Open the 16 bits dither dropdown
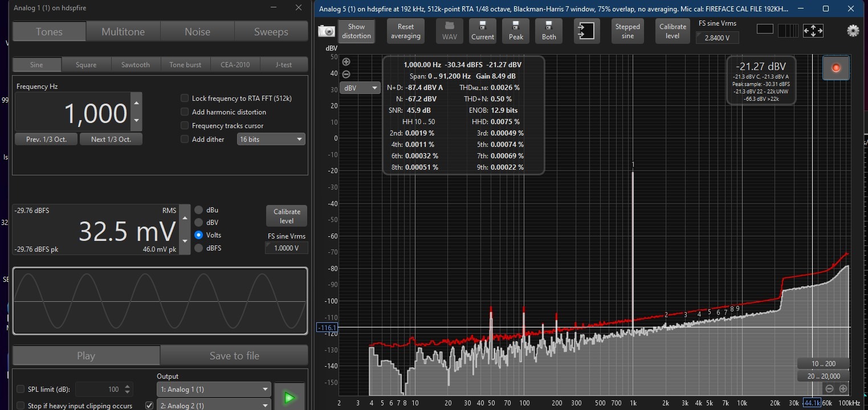 point(271,140)
